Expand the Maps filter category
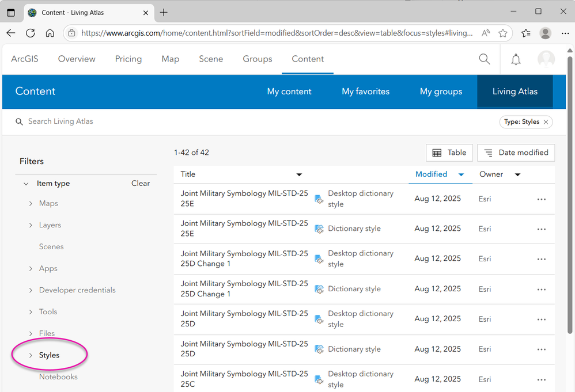 click(x=31, y=204)
